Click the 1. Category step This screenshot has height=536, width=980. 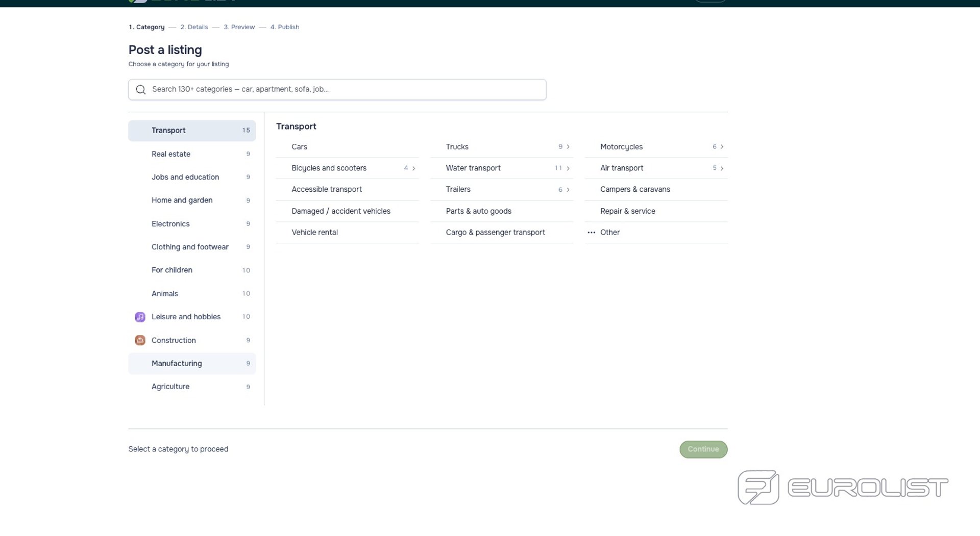point(146,27)
